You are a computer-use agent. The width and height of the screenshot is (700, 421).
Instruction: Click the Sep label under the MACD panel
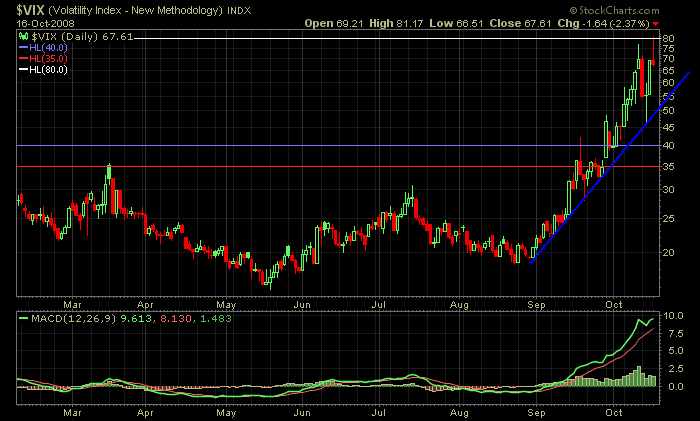[536, 413]
